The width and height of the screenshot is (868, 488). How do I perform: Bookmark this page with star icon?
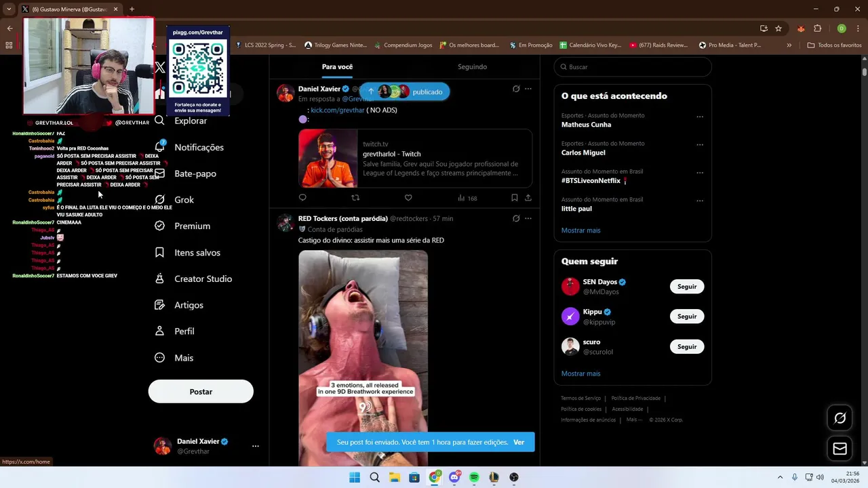coord(778,28)
